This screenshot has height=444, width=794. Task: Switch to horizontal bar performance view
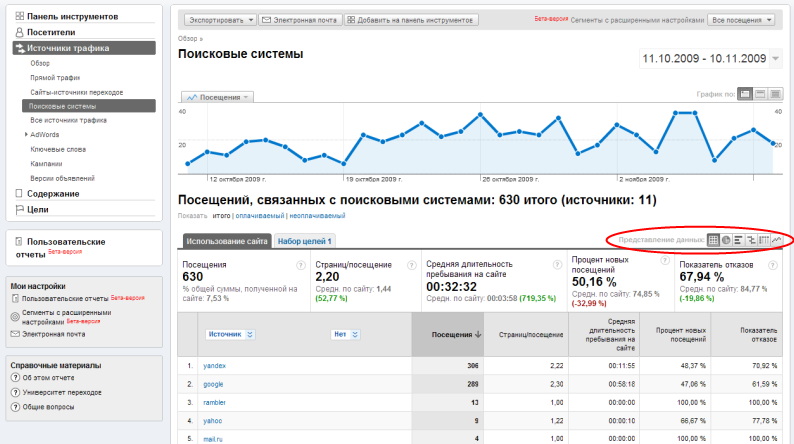[739, 240]
